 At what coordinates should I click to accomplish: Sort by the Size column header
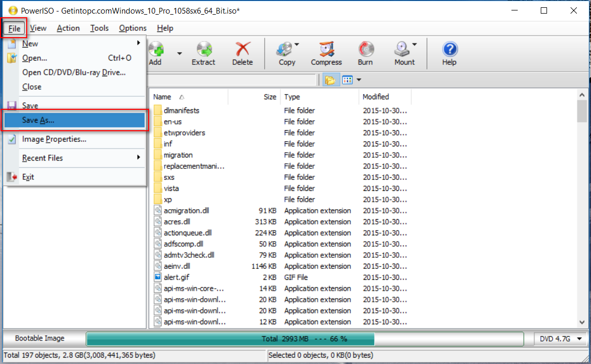click(x=254, y=97)
